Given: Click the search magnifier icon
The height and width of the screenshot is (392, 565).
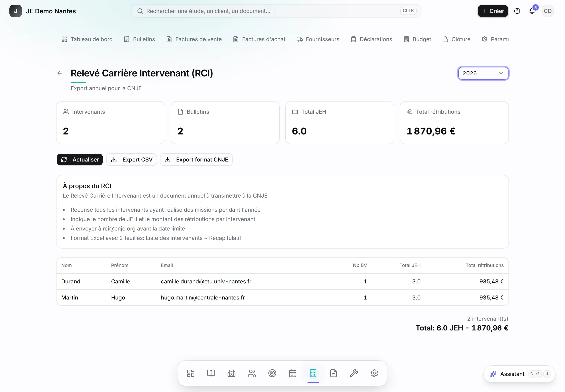Looking at the screenshot, I should (x=140, y=11).
